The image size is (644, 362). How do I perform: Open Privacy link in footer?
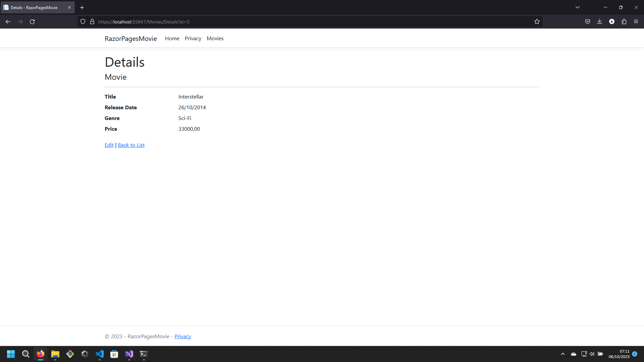click(183, 337)
